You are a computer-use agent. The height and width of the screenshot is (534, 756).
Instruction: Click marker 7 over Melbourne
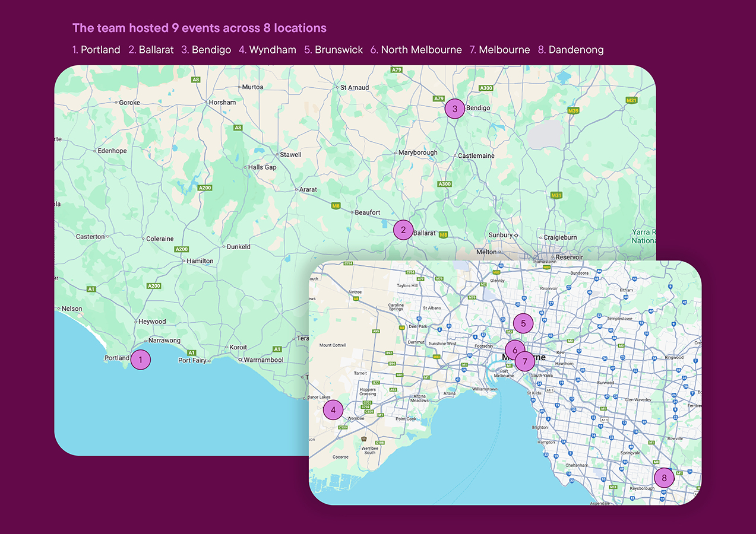524,361
